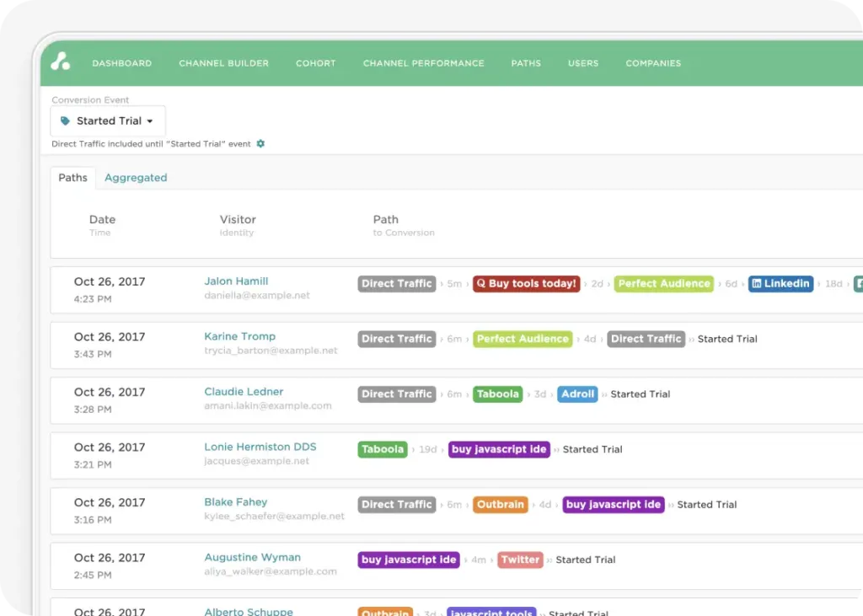The image size is (863, 616).
Task: Click the red Buy tools today! badge
Action: 526,284
